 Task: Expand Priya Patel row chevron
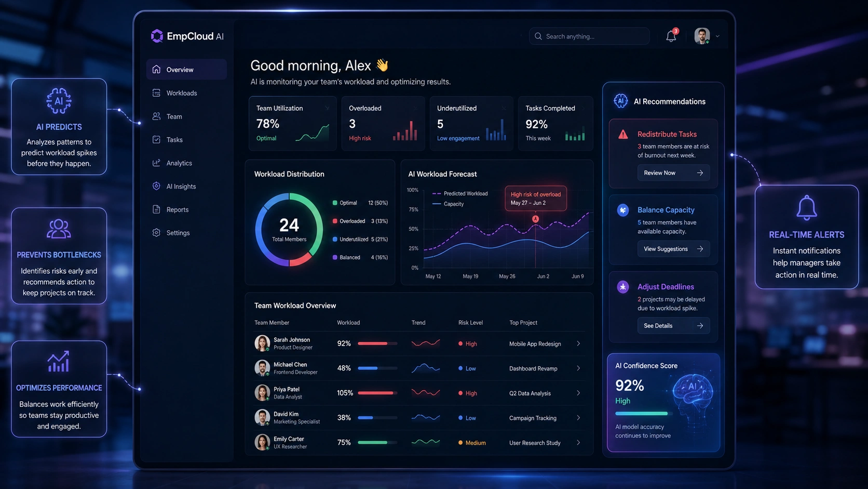578,393
